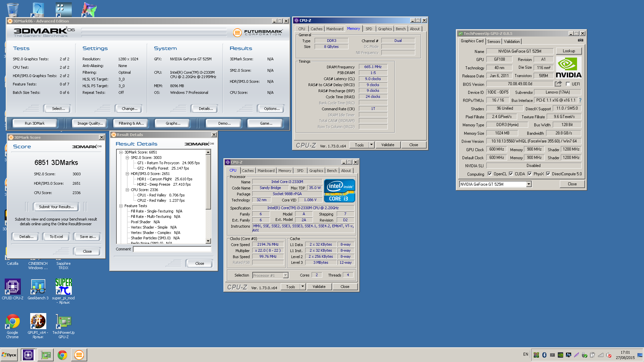Open the GPUPI_x64 desktop shortcut
The width and height of the screenshot is (644, 362).
[x=38, y=326]
